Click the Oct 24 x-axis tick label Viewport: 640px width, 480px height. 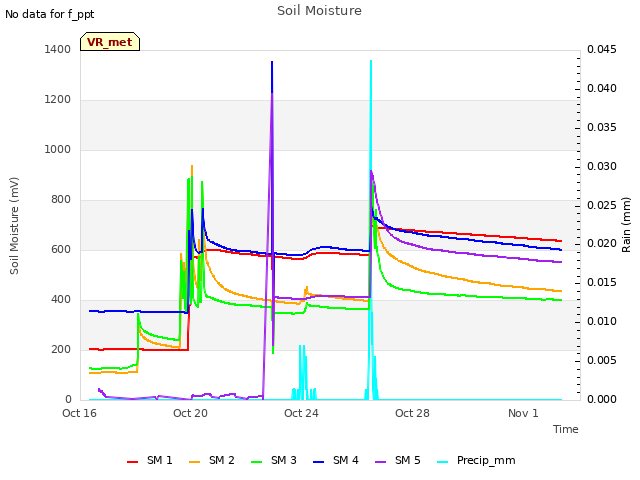[x=301, y=413]
